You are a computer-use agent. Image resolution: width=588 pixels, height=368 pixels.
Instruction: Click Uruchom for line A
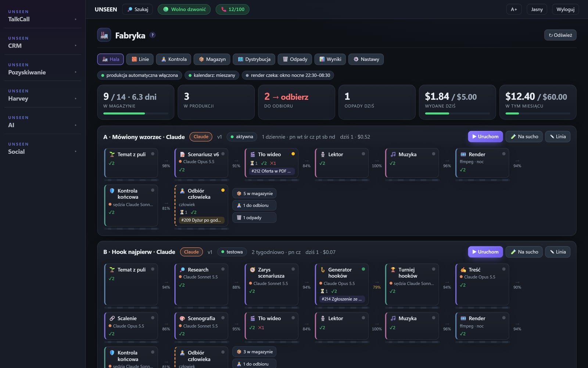point(485,137)
